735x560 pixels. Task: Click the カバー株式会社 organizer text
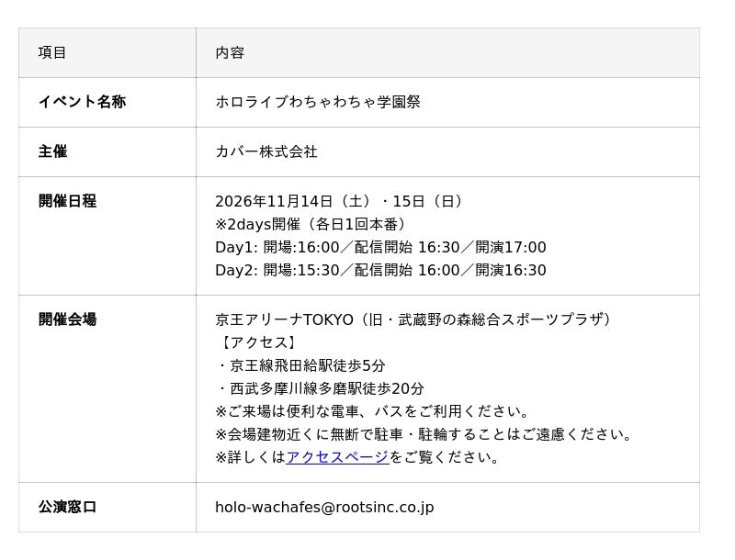pos(266,151)
